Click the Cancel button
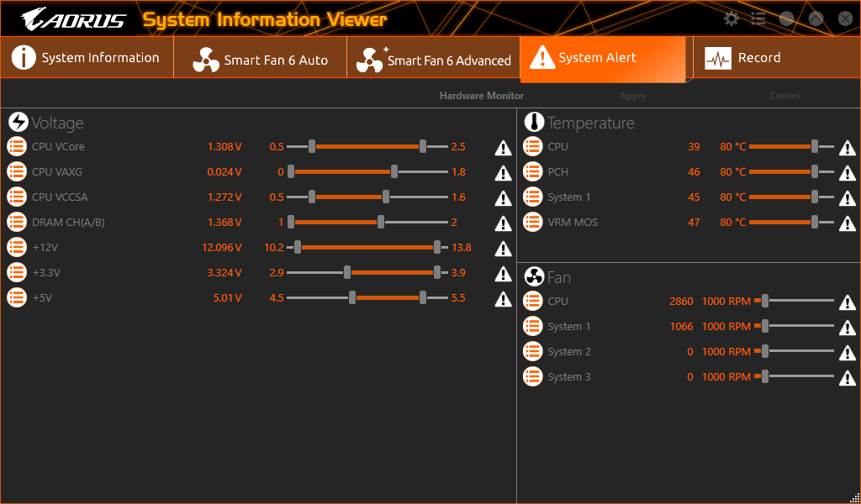Image resolution: width=861 pixels, height=504 pixels. [784, 96]
